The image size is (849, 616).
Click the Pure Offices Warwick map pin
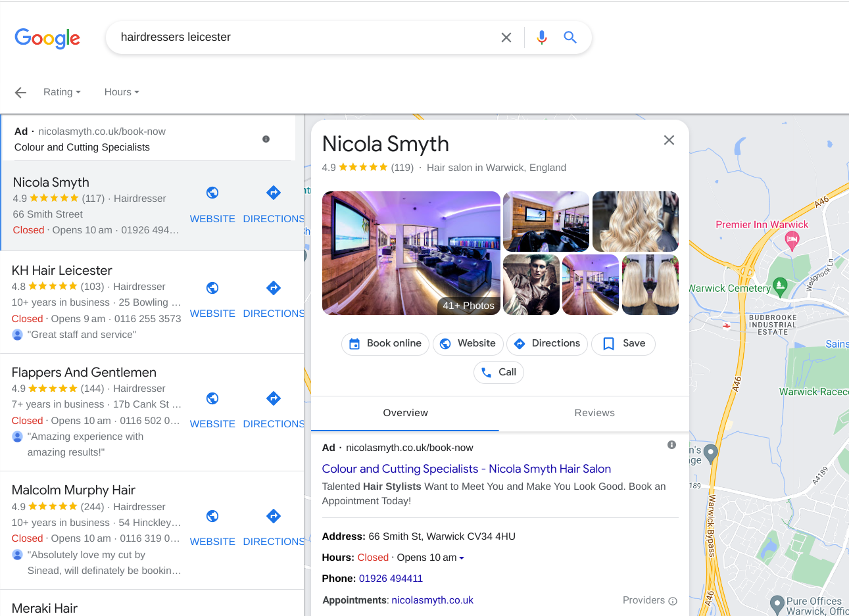point(777,604)
